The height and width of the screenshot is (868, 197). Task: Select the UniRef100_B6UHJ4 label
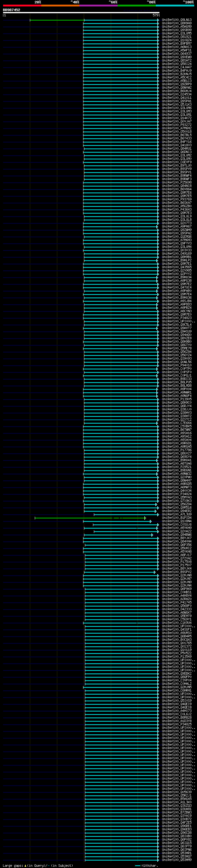[177, 91]
